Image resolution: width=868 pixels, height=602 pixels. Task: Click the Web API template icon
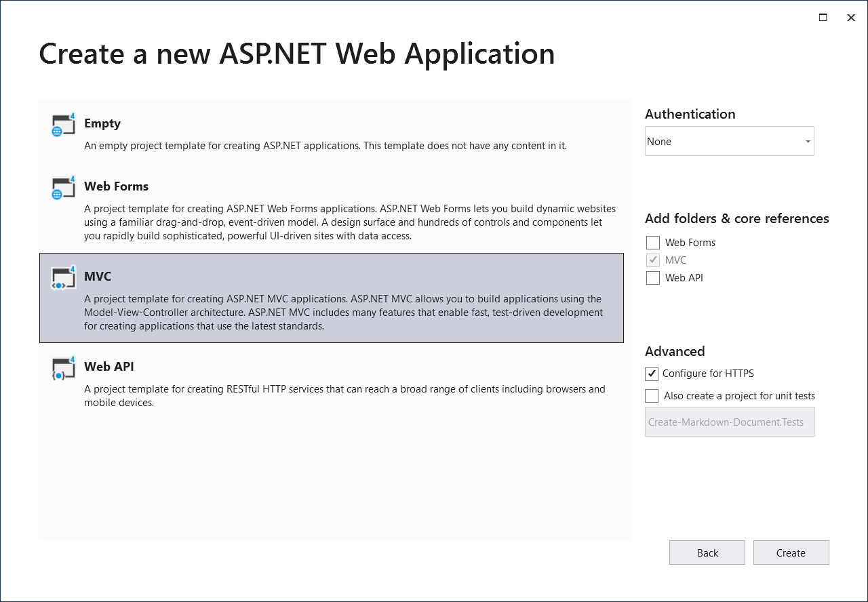point(63,368)
